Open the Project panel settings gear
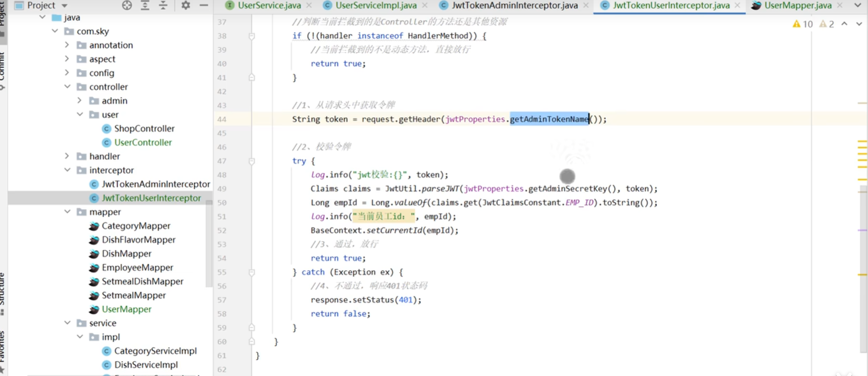This screenshot has height=376, width=868. point(186,5)
